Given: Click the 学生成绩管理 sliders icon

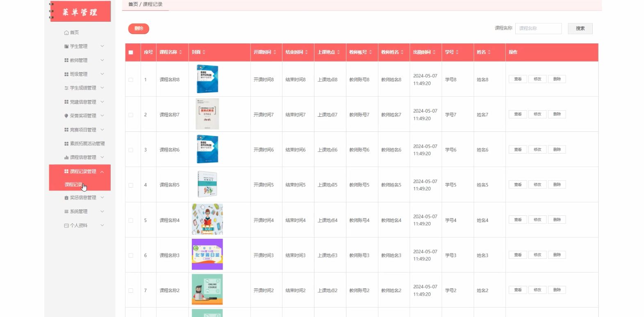Looking at the screenshot, I should 66,88.
